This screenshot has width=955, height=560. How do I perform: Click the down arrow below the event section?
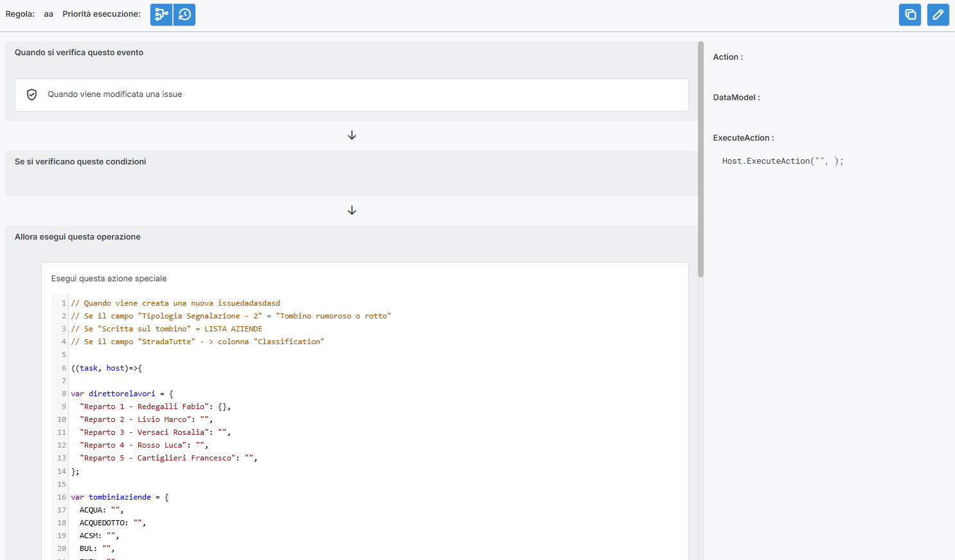click(x=352, y=136)
